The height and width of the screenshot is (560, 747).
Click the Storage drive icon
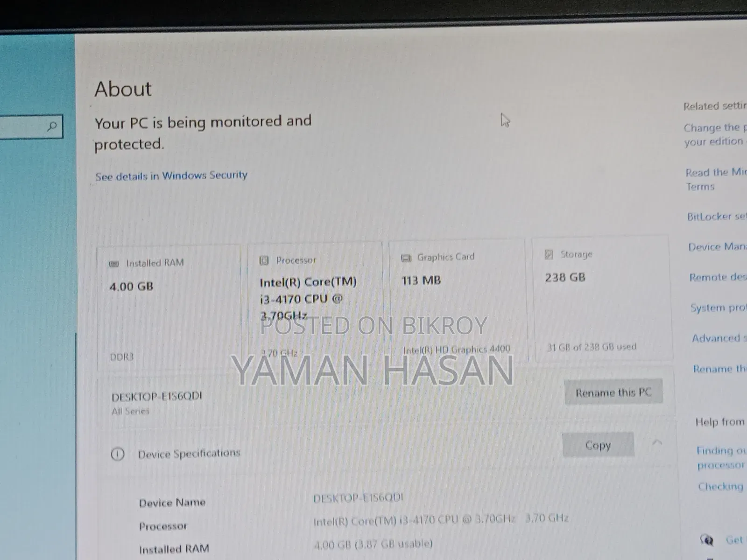[549, 254]
